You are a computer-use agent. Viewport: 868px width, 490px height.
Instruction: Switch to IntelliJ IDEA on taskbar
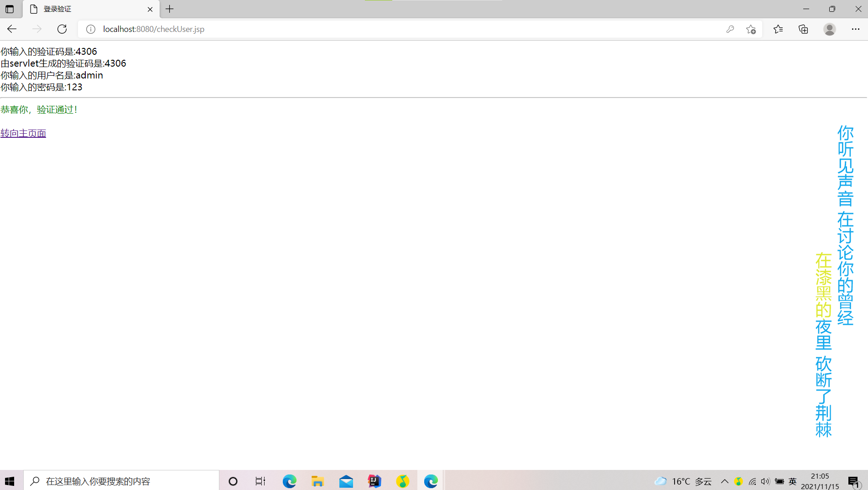pos(374,481)
